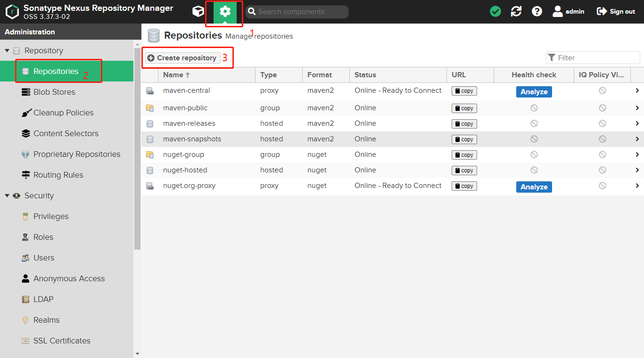Click the Create repository button
The width and height of the screenshot is (644, 358).
(182, 58)
